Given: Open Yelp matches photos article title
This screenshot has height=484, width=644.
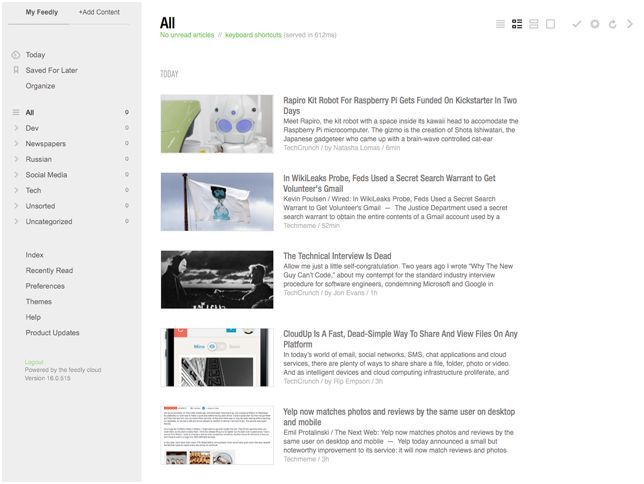Looking at the screenshot, I should coord(399,417).
